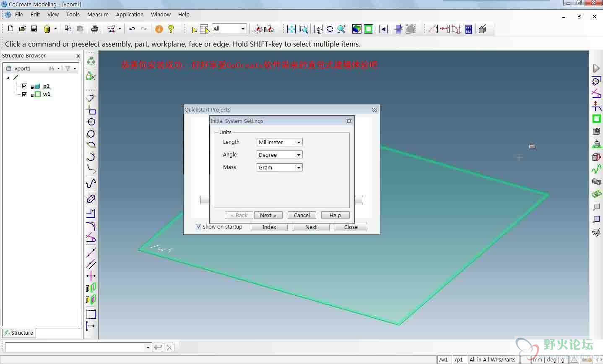This screenshot has width=603, height=364.
Task: Uncheck Show on startup
Action: point(198,226)
